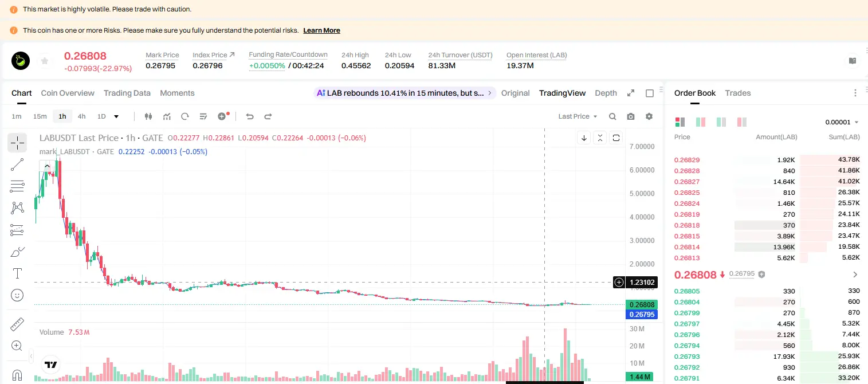
Task: Select the 15m timeframe
Action: (x=40, y=116)
